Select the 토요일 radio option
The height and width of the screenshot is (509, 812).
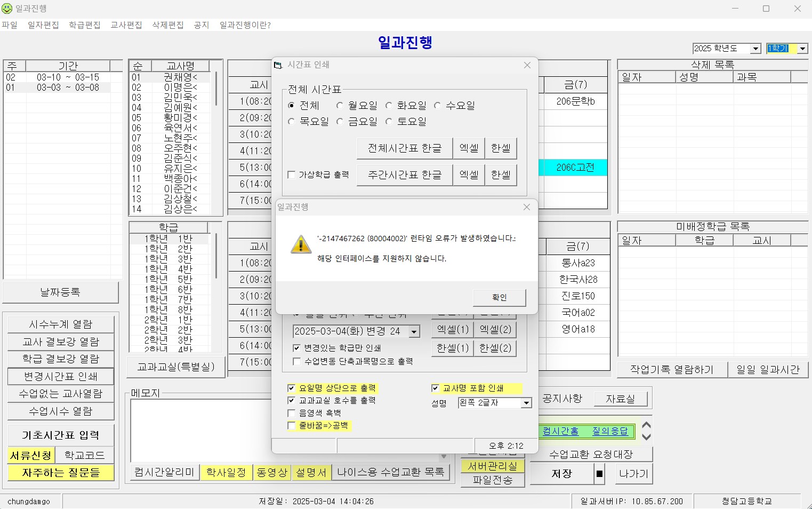point(389,122)
